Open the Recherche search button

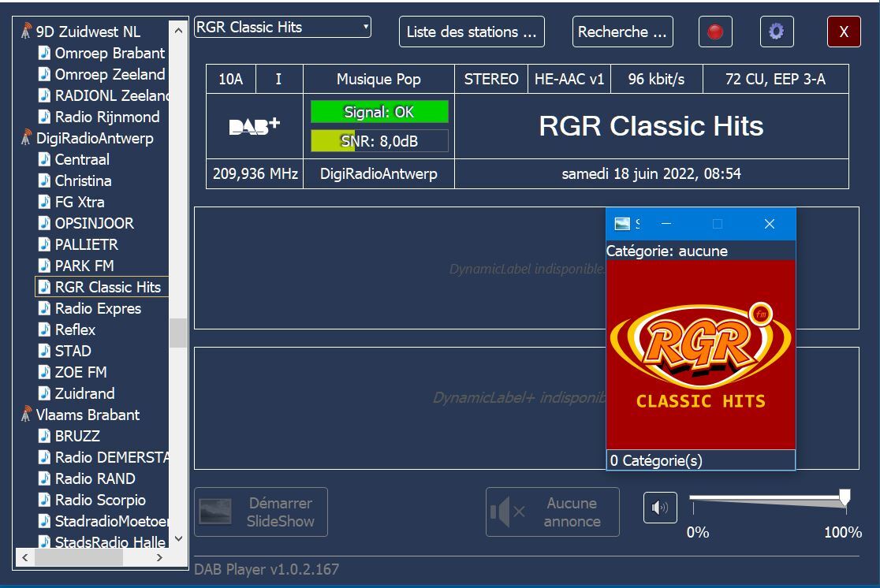pyautogui.click(x=622, y=32)
